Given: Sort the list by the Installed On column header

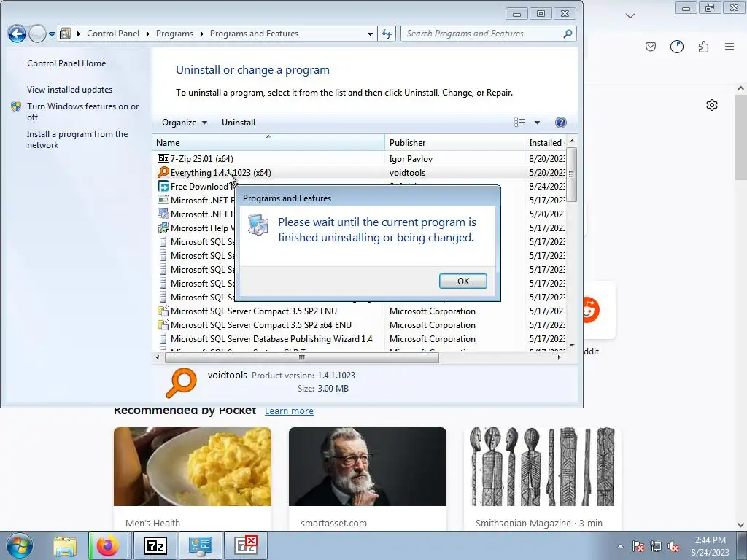Looking at the screenshot, I should [x=546, y=142].
